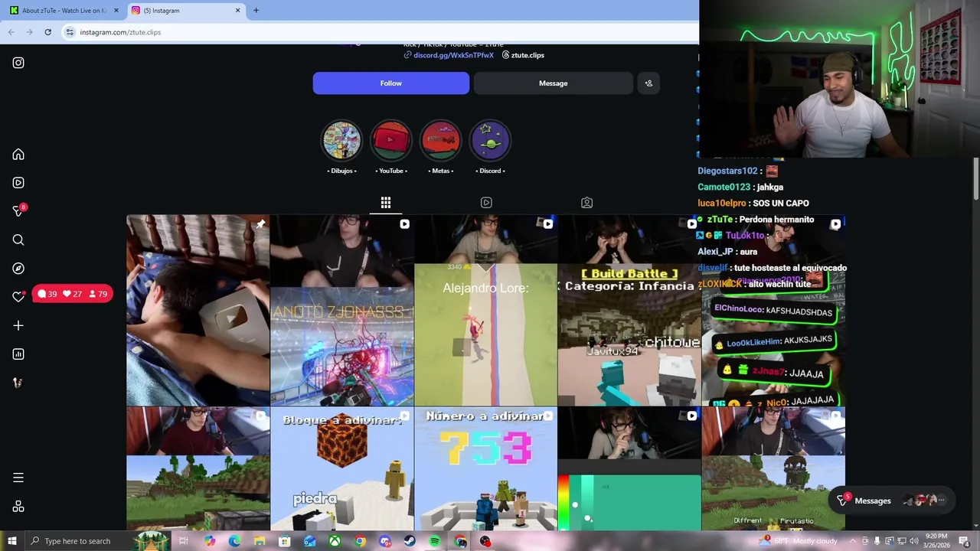Open the pinned post of person in bed
This screenshot has width=980, height=551.
(198, 310)
